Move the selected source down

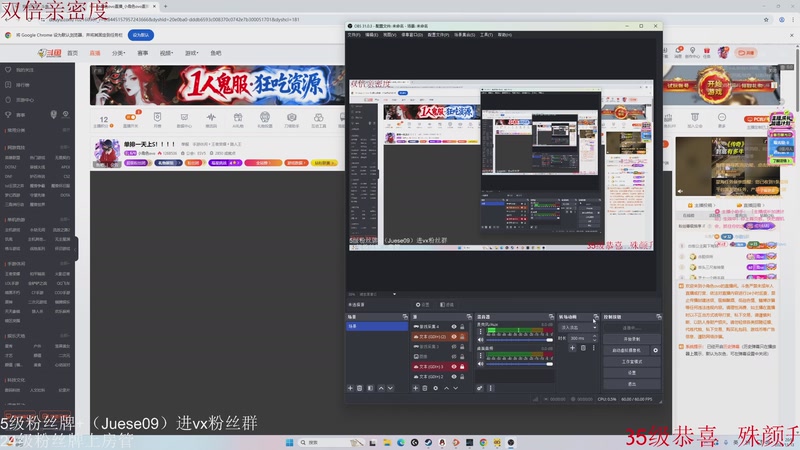coord(456,388)
